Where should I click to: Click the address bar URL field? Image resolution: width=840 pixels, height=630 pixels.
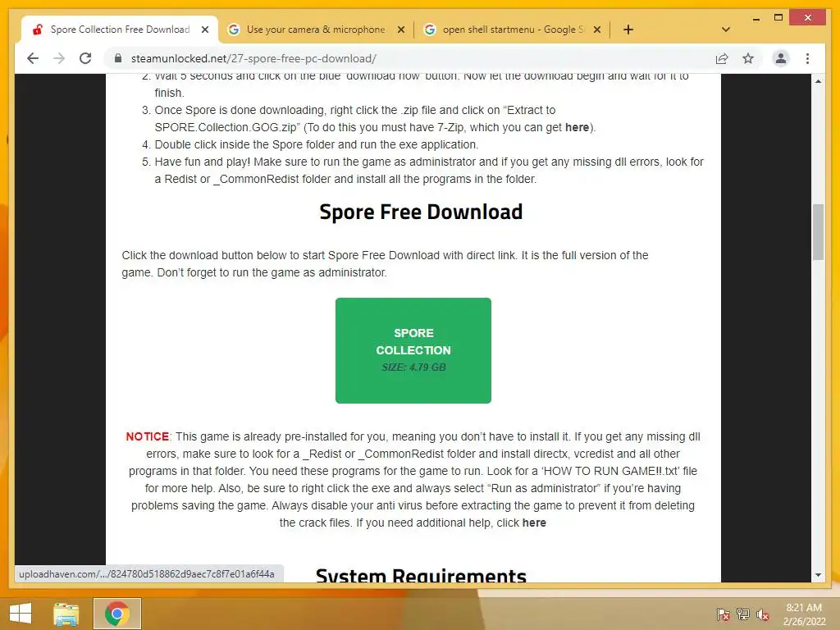click(413, 58)
